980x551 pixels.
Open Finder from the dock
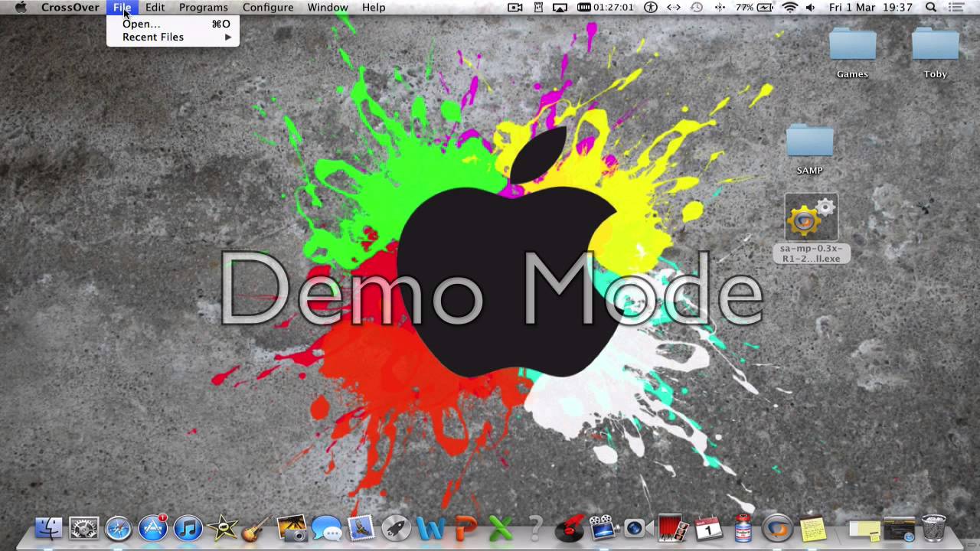pyautogui.click(x=49, y=528)
